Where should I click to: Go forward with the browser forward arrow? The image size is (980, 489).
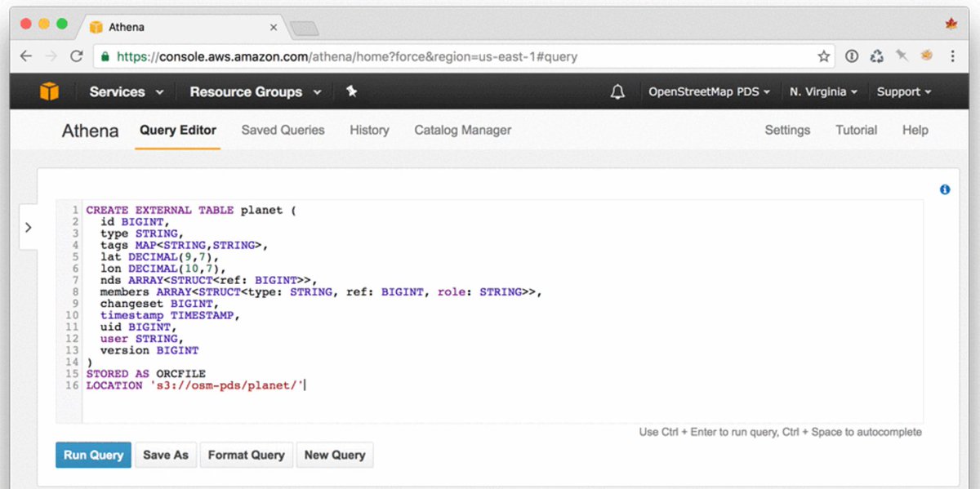(51, 56)
